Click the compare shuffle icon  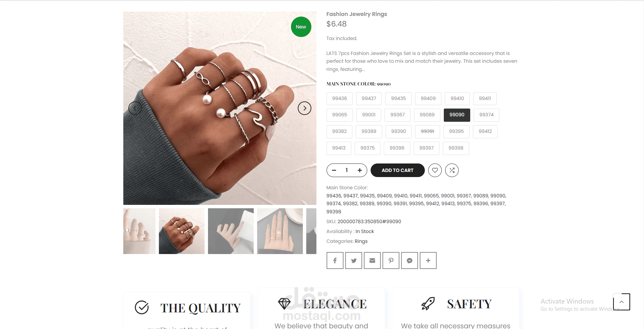pos(452,170)
